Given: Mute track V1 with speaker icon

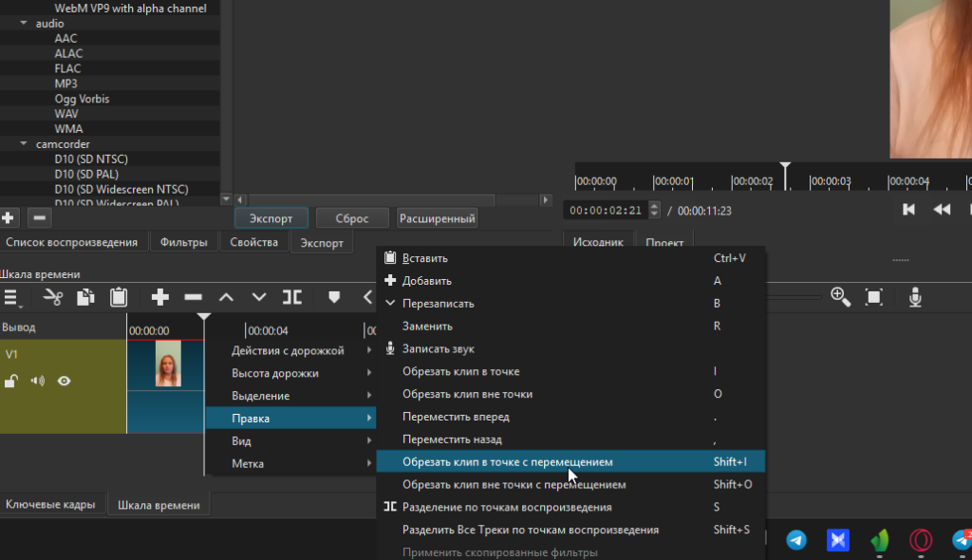Looking at the screenshot, I should coord(38,382).
